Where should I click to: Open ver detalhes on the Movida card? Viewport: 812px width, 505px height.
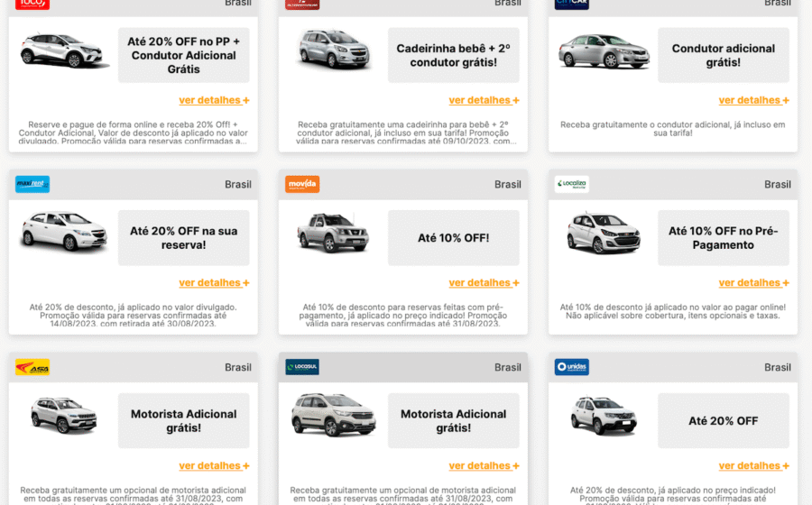484,283
